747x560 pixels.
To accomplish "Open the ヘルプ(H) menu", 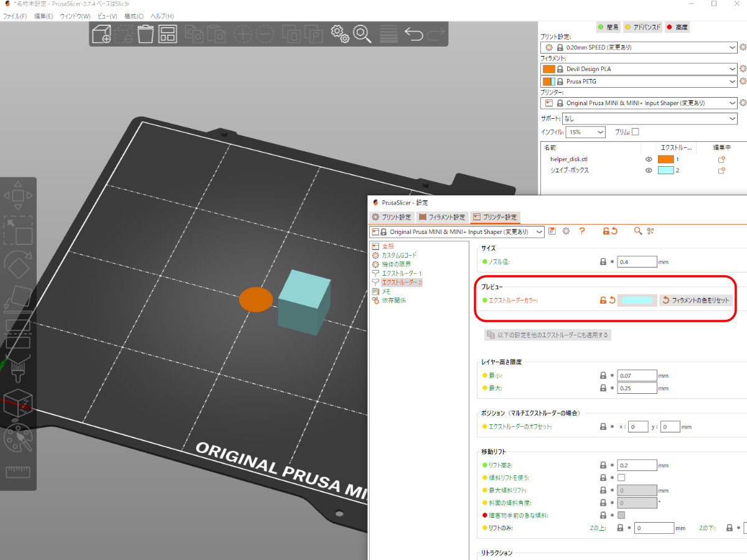I will (162, 16).
